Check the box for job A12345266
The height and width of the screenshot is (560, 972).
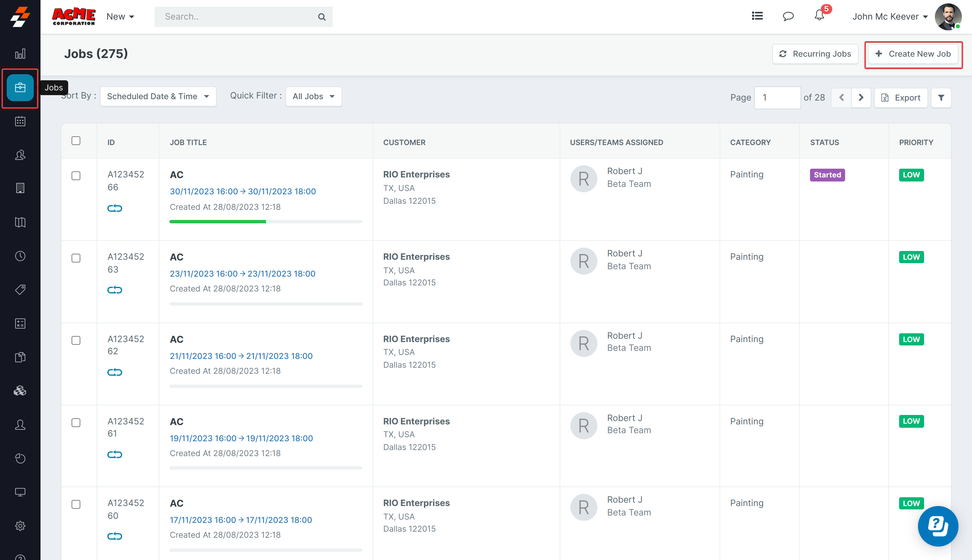tap(76, 176)
